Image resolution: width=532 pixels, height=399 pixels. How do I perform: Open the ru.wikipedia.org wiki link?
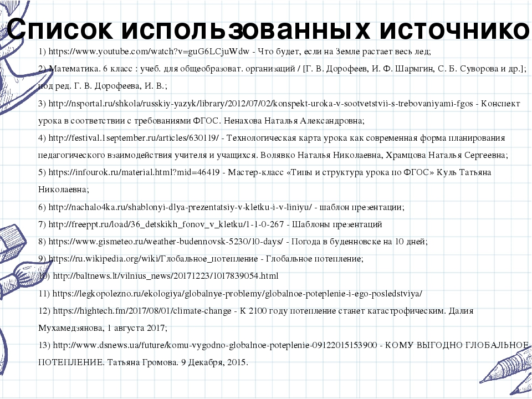coord(153,259)
